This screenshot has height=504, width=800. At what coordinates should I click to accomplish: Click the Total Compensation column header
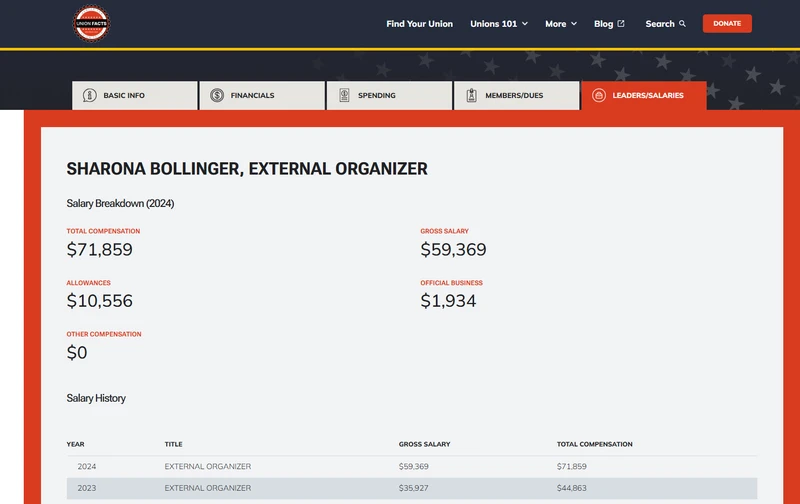pos(594,444)
